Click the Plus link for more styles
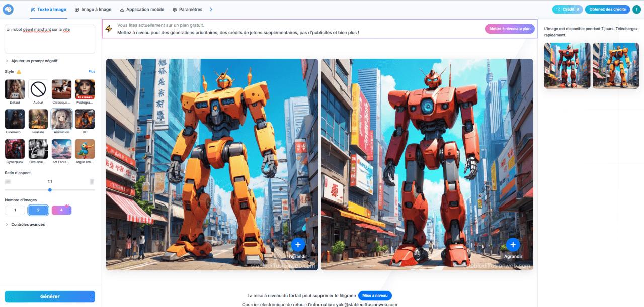Image resolution: width=644 pixels, height=307 pixels. click(x=92, y=72)
